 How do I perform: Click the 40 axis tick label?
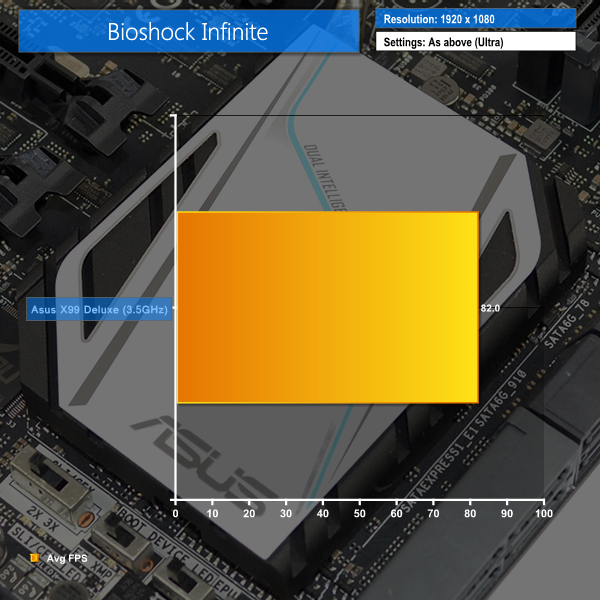(323, 514)
